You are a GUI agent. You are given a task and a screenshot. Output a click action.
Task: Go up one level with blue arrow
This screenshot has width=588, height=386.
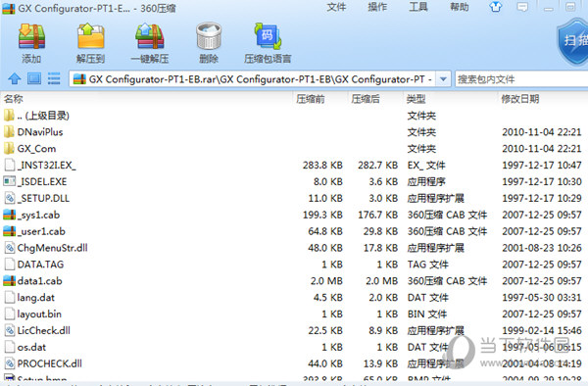[x=15, y=78]
